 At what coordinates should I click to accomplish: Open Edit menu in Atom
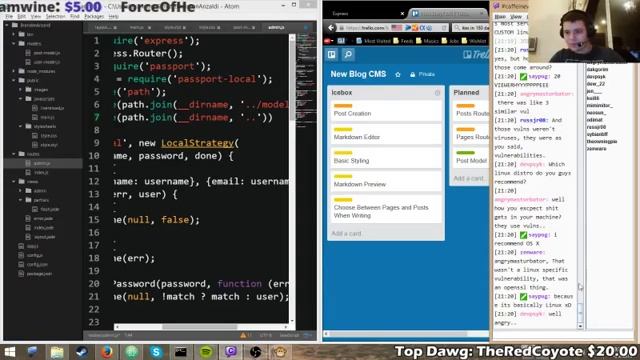click(22, 16)
